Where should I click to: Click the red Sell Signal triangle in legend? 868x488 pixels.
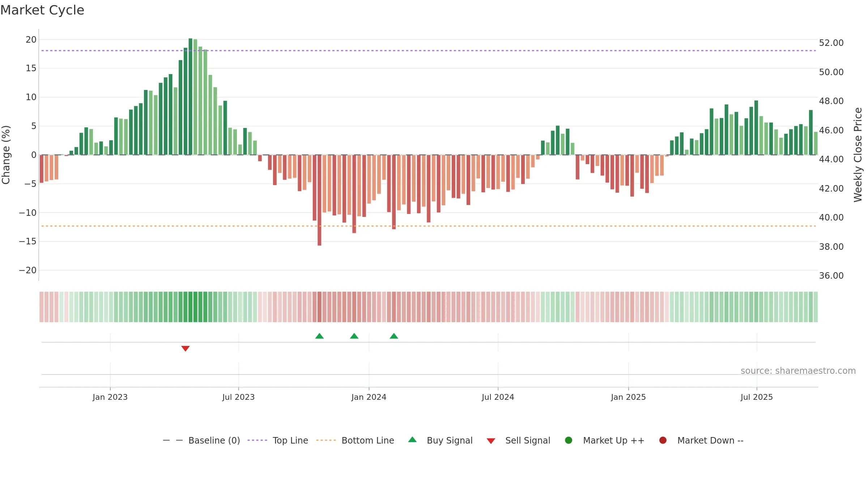point(491,441)
